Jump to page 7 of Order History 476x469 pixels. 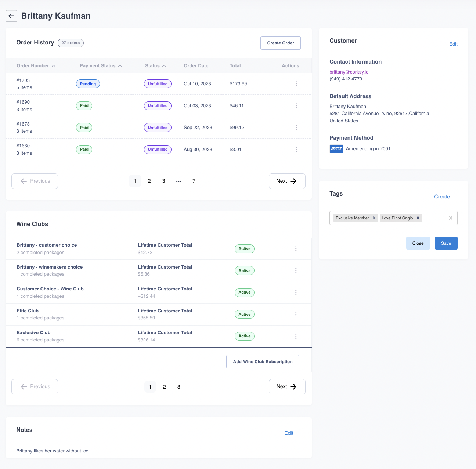tap(194, 181)
